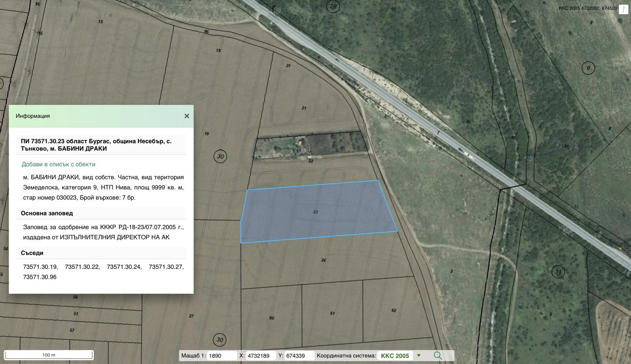Select parcel 61 on the map
This screenshot has height=364, width=631.
tap(332, 314)
